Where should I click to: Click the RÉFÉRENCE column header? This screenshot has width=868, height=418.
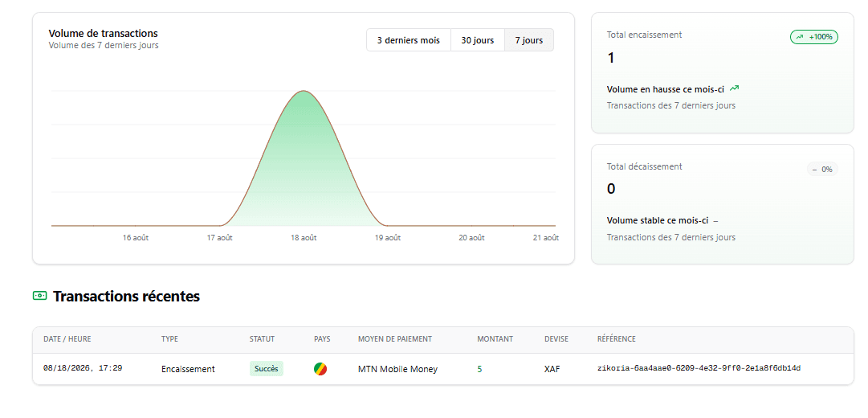pyautogui.click(x=616, y=338)
